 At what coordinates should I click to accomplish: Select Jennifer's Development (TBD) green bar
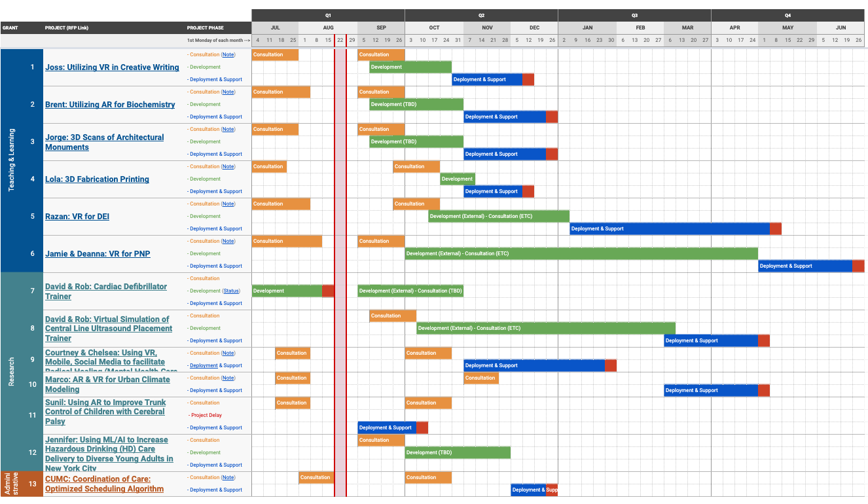click(458, 452)
